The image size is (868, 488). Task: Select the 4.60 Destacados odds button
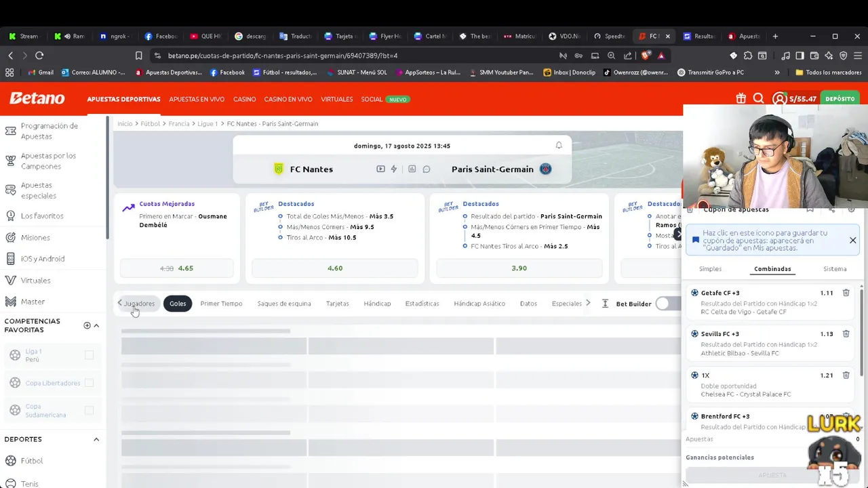coord(335,268)
